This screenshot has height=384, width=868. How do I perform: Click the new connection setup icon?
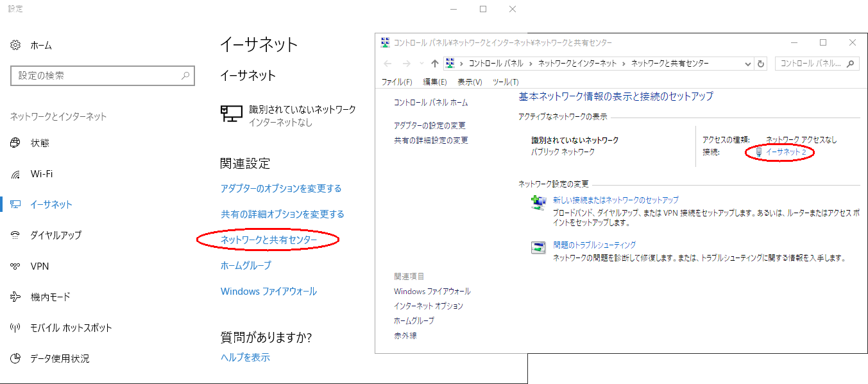point(538,203)
